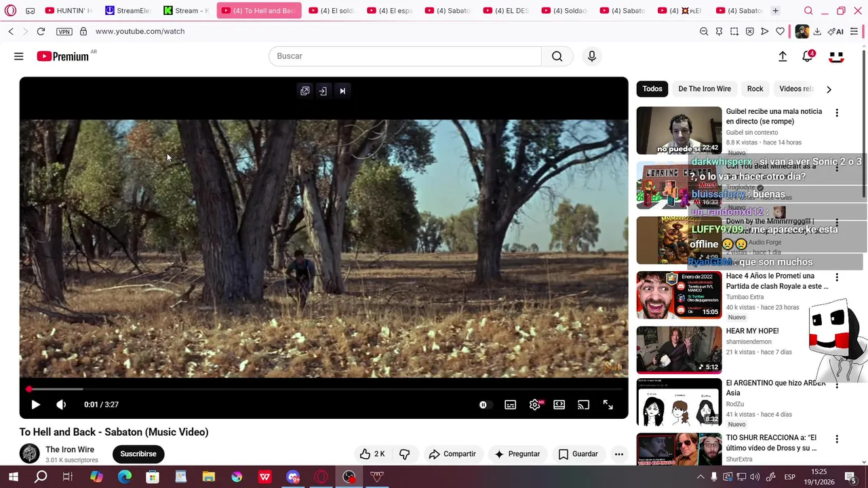Image resolution: width=868 pixels, height=488 pixels.
Task: Toggle subtitles on the player
Action: pos(510,405)
